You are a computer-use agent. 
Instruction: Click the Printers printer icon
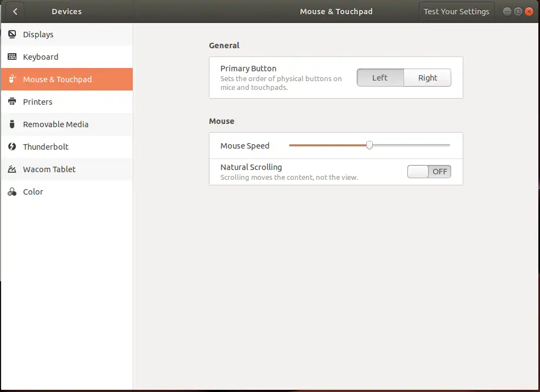(12, 101)
